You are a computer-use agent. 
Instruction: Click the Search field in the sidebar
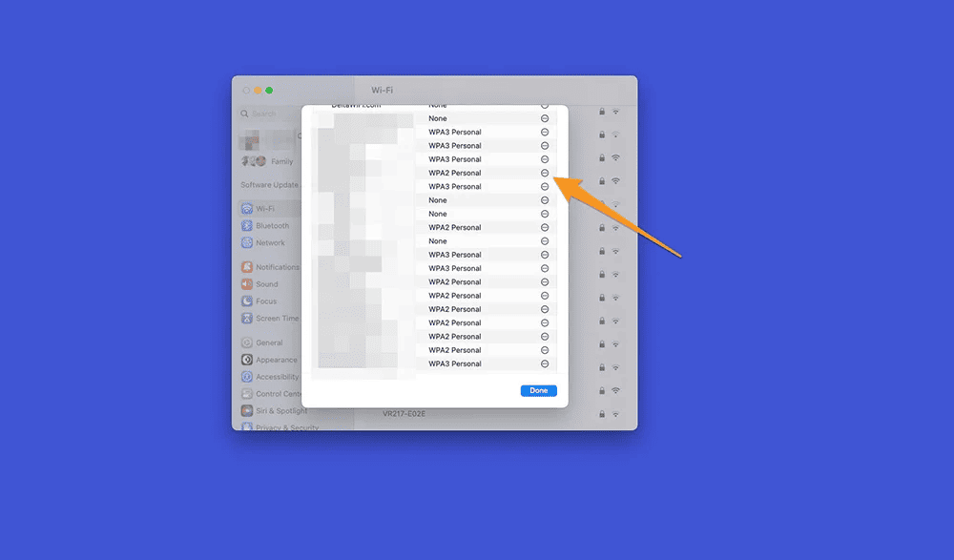(x=272, y=114)
